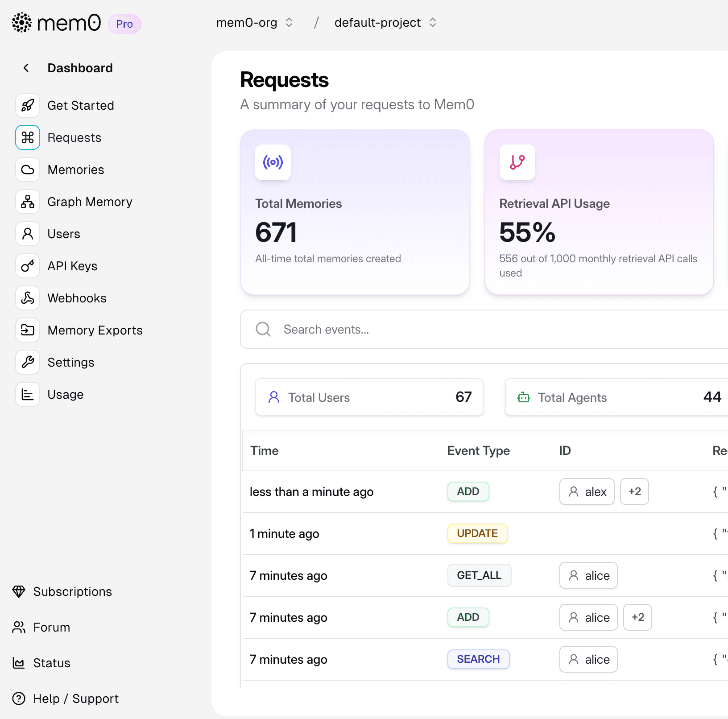
Task: Click the '1 minute ago' row time
Action: (285, 533)
